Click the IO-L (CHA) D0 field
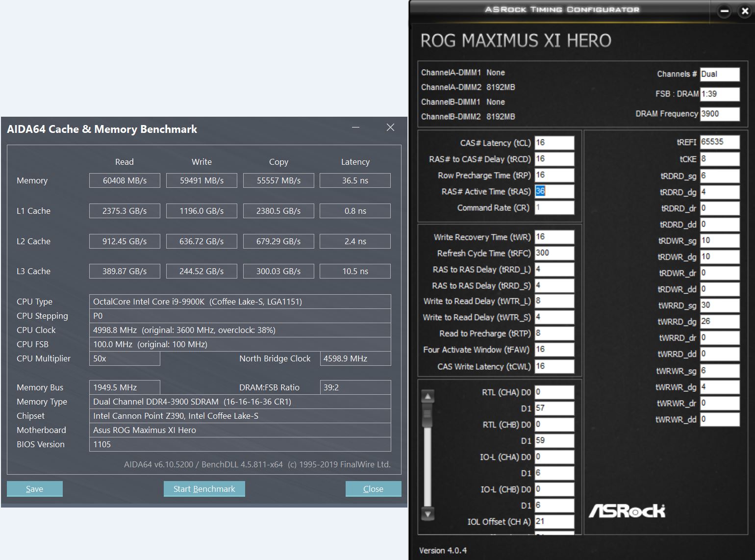Viewport: 755px width, 560px height. (554, 457)
